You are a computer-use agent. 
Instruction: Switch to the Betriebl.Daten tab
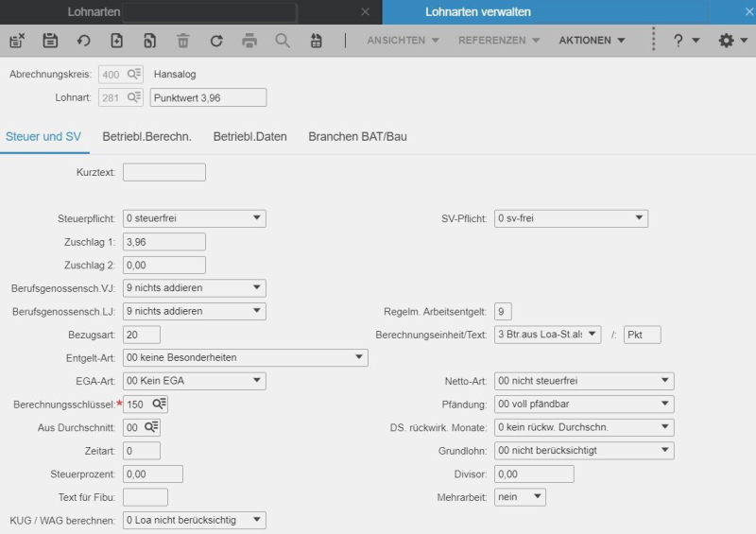coord(249,136)
